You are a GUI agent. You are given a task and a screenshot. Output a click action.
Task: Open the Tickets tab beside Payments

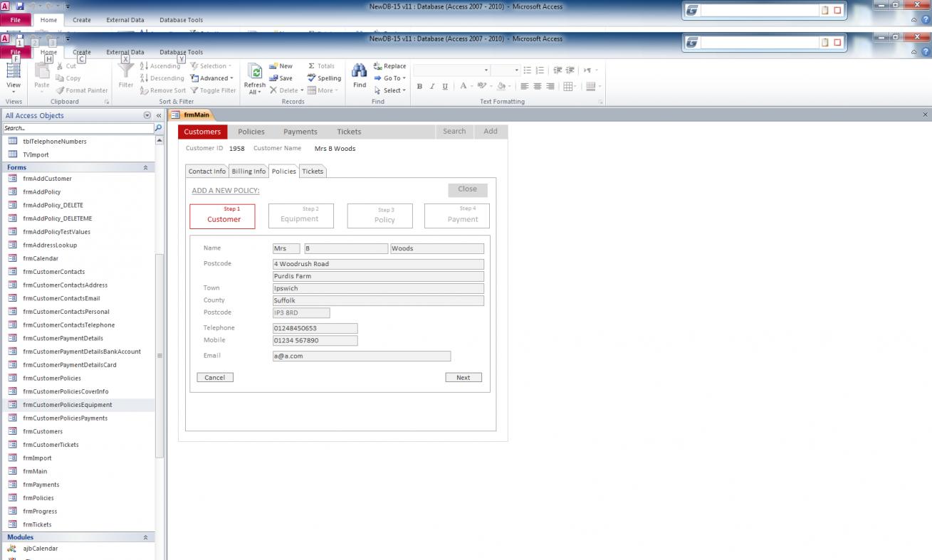pos(349,132)
